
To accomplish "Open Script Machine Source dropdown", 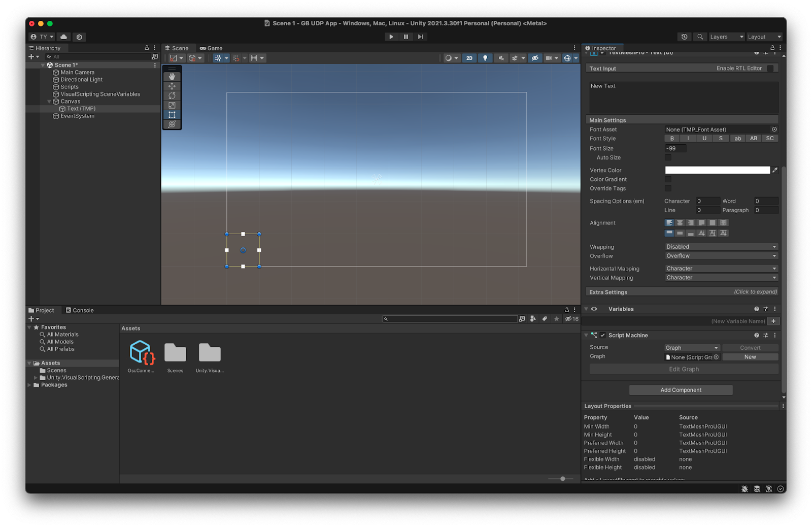I will tap(692, 348).
